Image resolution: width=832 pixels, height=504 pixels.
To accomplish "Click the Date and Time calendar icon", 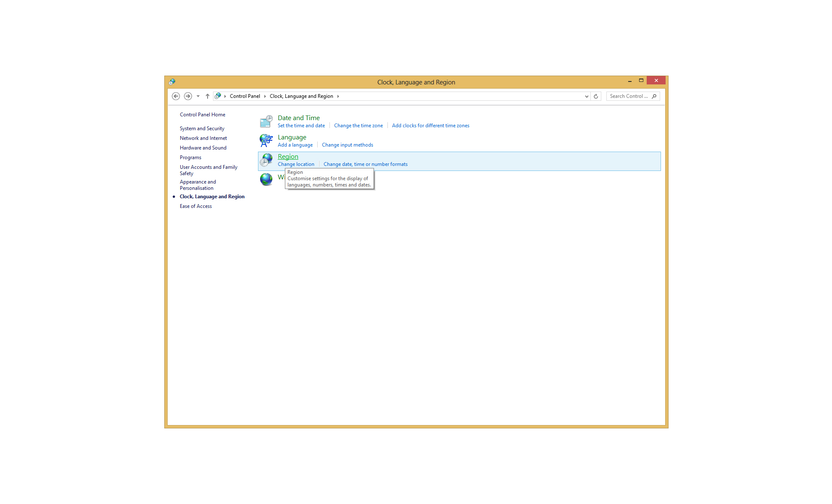I will coord(266,121).
